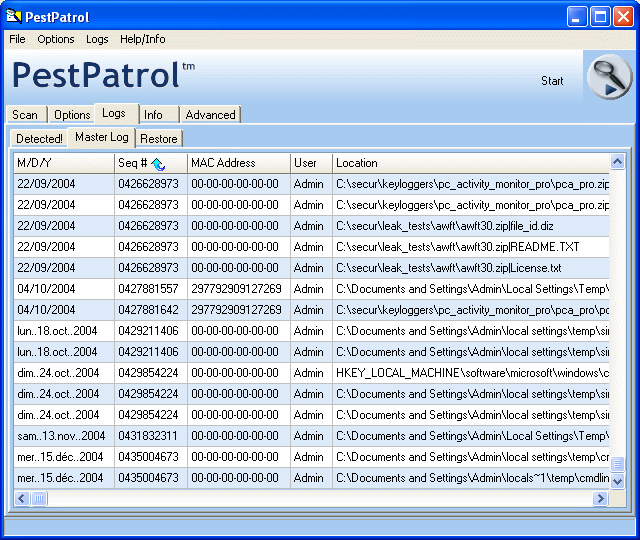640x540 pixels.
Task: Sort by the MAC Address column header
Action: click(239, 163)
